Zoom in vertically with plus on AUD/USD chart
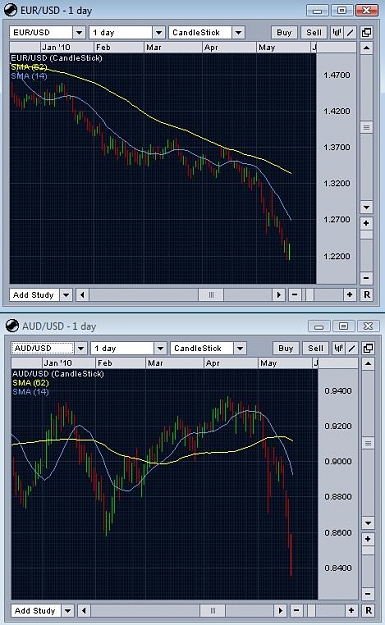 (368, 539)
